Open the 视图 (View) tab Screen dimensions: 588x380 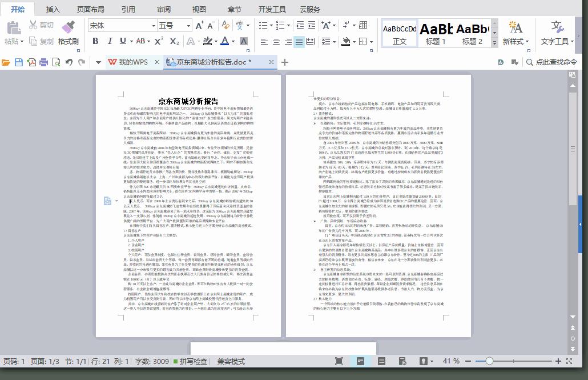pos(199,9)
